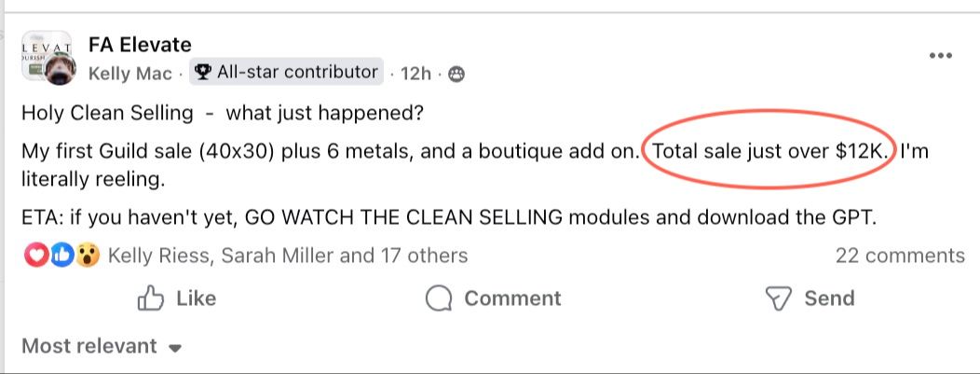Screen dimensions: 980x374
Task: View reactions from Kelly Riess, Sarah Miller and others
Action: pos(288,256)
